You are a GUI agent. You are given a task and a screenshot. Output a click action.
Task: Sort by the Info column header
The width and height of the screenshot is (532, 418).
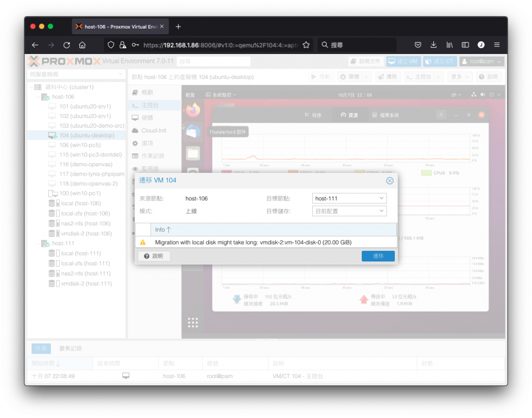coord(273,230)
